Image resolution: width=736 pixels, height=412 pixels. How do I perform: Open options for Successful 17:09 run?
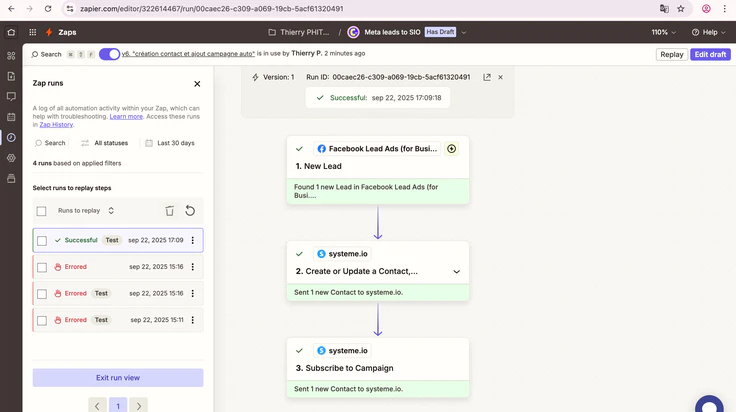[x=192, y=240]
